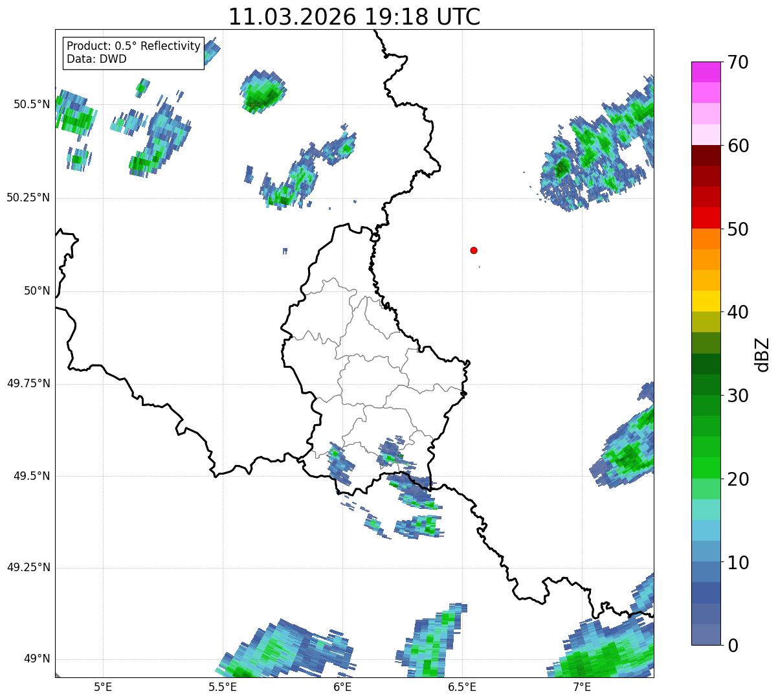Viewport: 778px width, 700px height.
Task: Click the 5.5°E longitude label
Action: point(223,687)
